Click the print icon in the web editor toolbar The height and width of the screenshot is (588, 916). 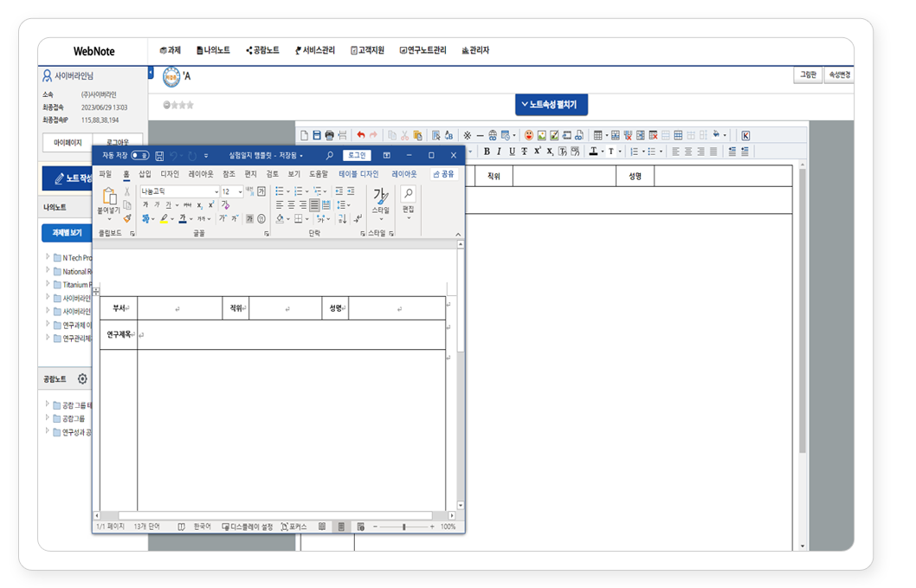(x=329, y=135)
